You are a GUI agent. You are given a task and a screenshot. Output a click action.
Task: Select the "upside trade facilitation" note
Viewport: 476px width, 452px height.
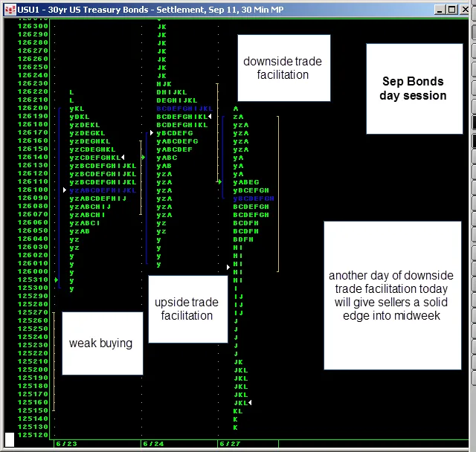coord(187,309)
